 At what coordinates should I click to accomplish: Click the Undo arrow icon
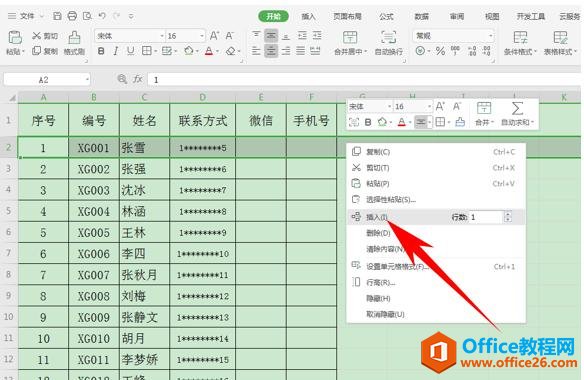(x=102, y=16)
